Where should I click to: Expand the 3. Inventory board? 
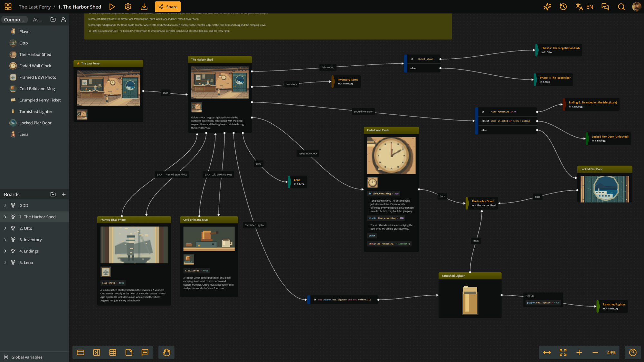pos(5,240)
